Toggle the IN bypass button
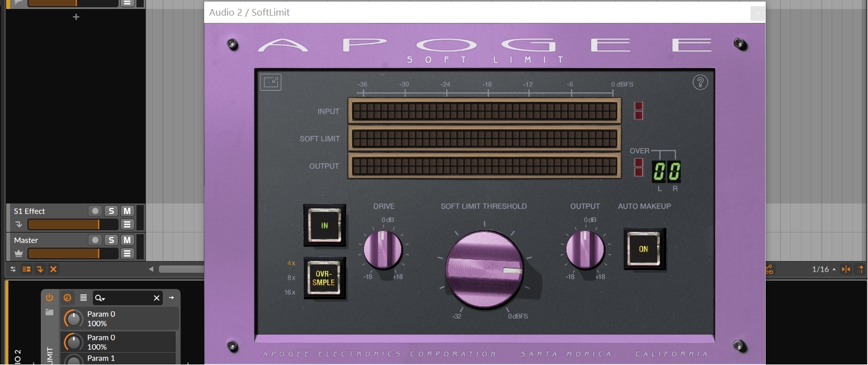The image size is (868, 365). click(324, 225)
